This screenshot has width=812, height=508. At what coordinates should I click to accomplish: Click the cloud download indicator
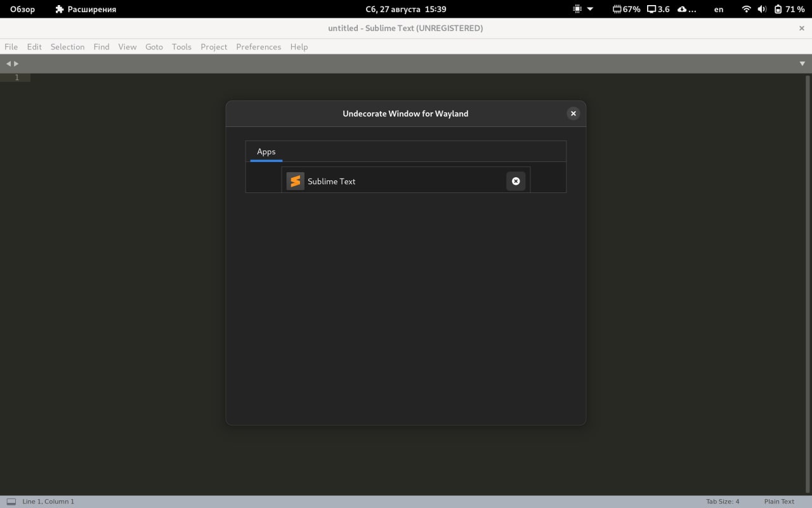click(x=687, y=9)
